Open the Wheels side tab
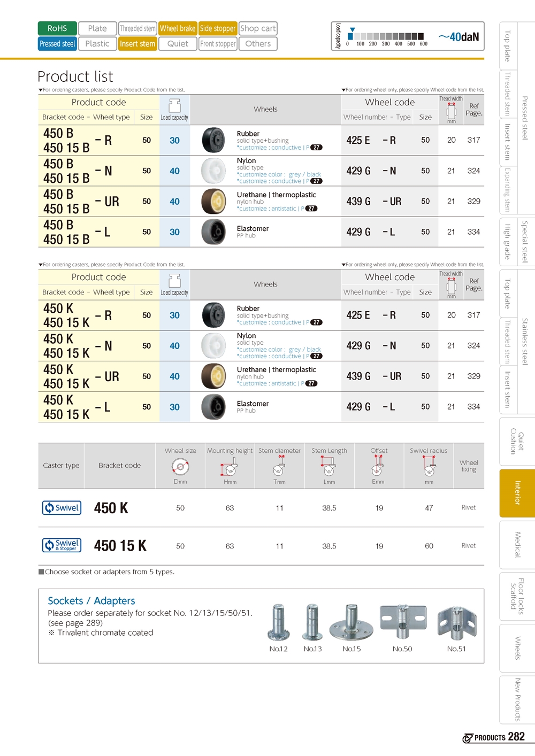 click(517, 648)
